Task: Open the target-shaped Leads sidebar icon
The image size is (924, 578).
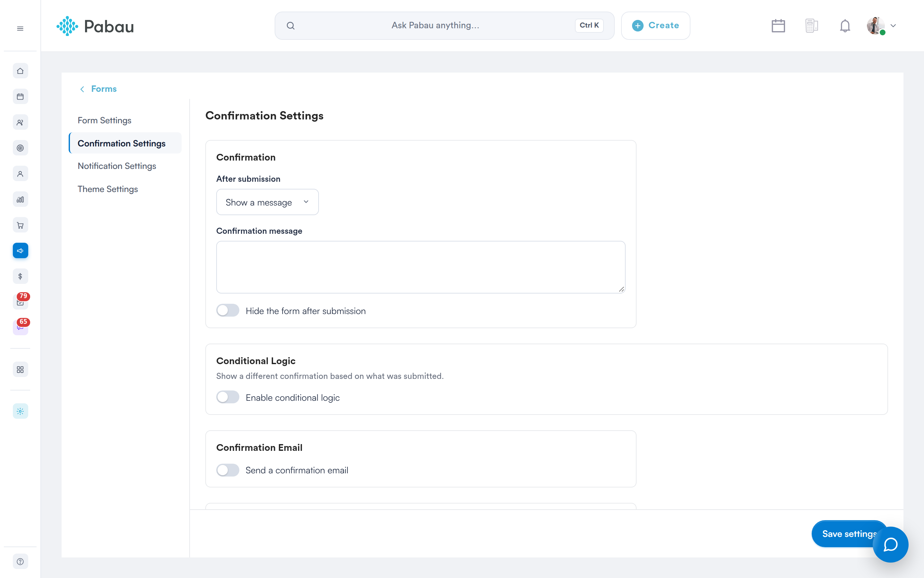Action: [x=20, y=148]
